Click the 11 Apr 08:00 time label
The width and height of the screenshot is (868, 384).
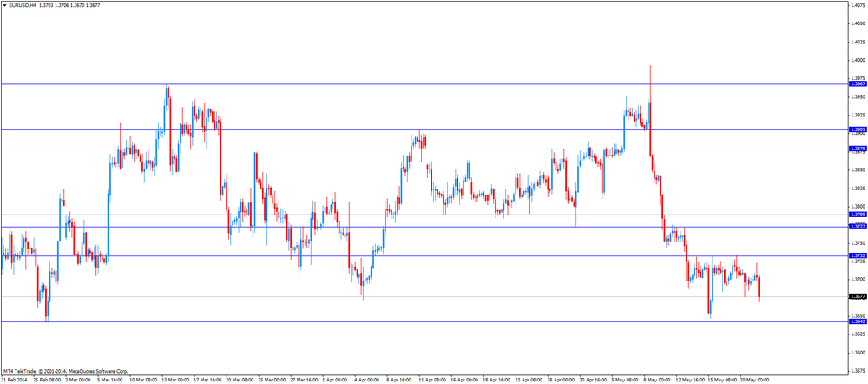pyautogui.click(x=434, y=381)
